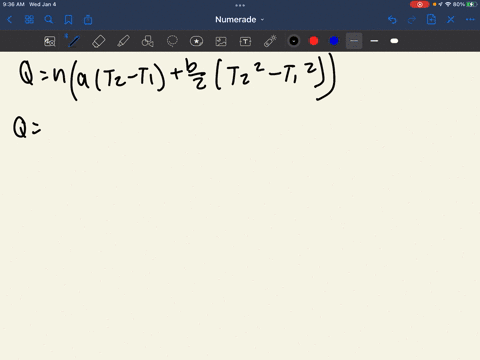
Task: Insert an image with the photo tool
Action: coord(221,41)
